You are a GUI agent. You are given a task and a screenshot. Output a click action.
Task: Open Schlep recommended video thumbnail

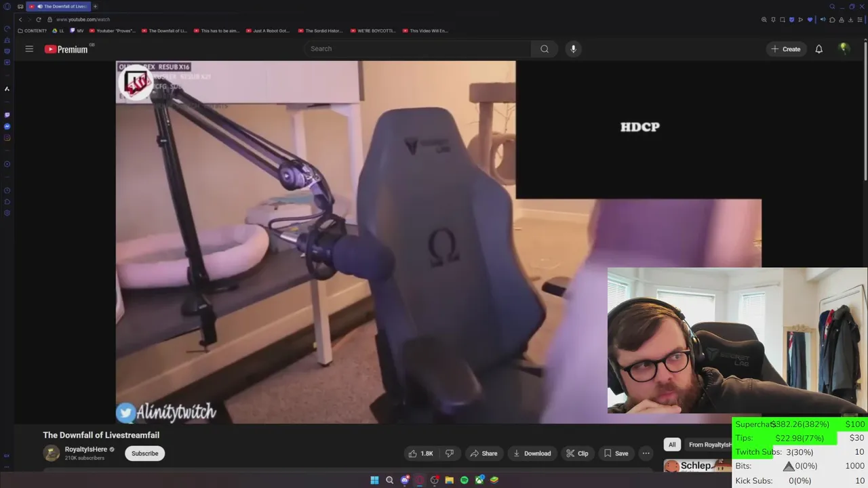[697, 466]
